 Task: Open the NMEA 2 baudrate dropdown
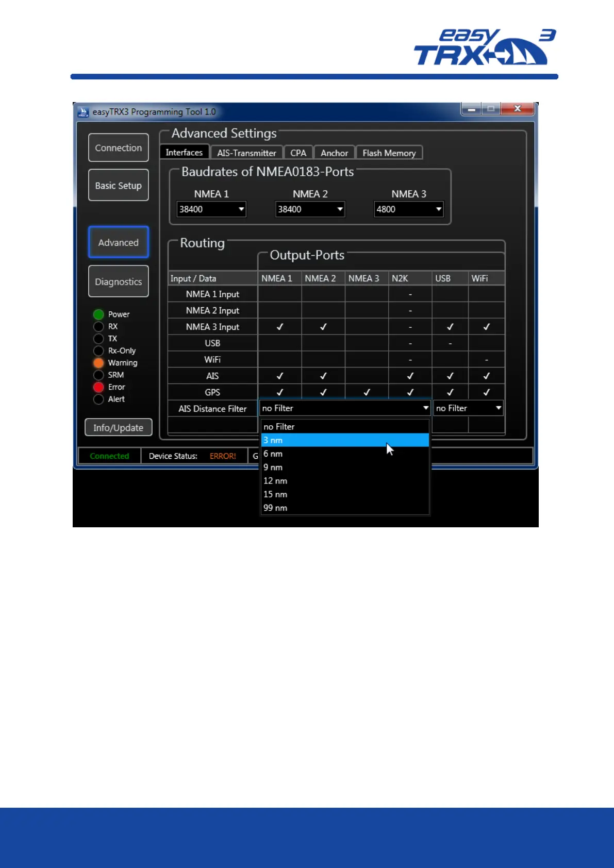(310, 209)
